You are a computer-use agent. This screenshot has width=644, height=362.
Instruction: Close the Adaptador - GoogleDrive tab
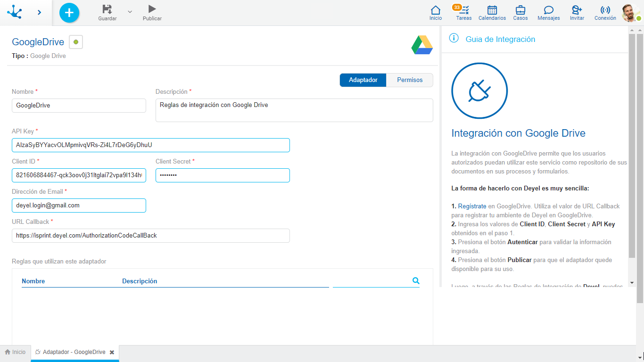pyautogui.click(x=112, y=353)
